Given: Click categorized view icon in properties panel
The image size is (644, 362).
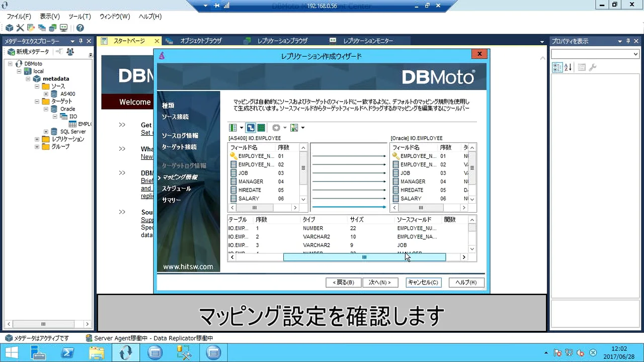Looking at the screenshot, I should pos(557,67).
